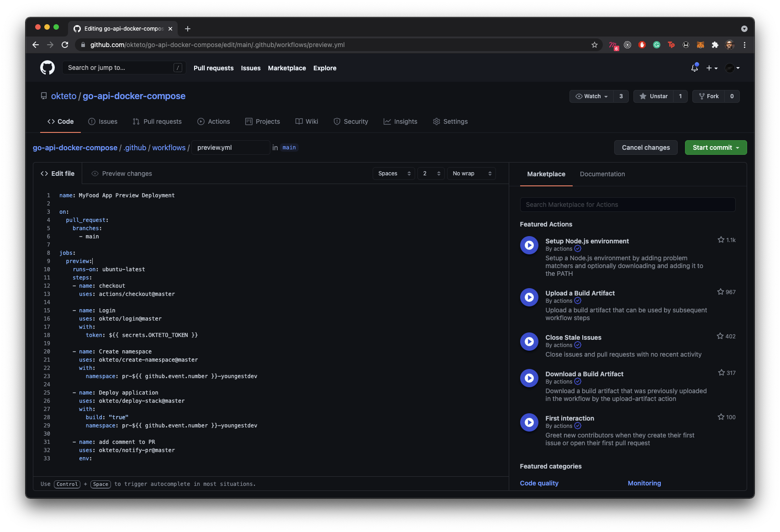Open Marketplace in top navigation

click(287, 68)
